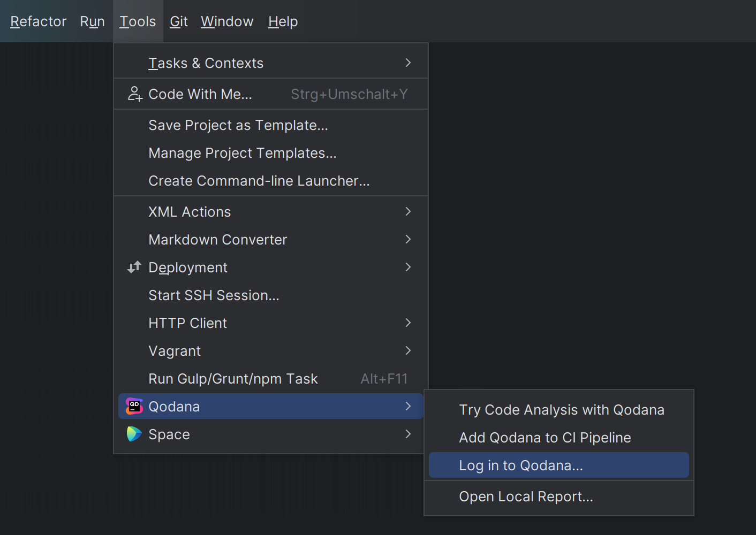Open the Help menu
The image size is (756, 535).
[283, 21]
